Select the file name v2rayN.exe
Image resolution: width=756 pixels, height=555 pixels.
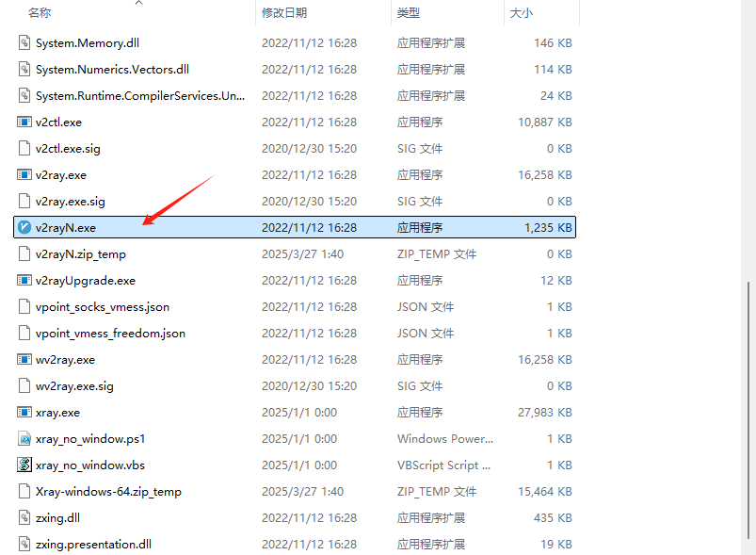coord(66,228)
